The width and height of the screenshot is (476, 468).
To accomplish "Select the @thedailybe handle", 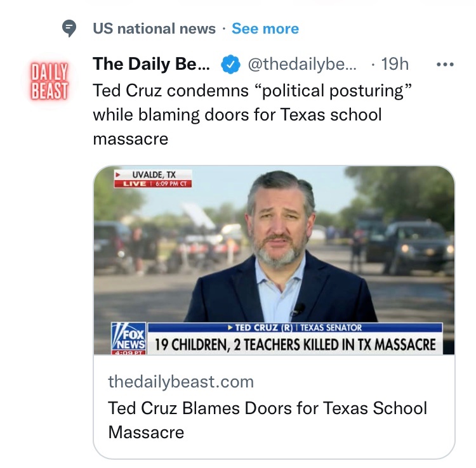I will tap(301, 64).
